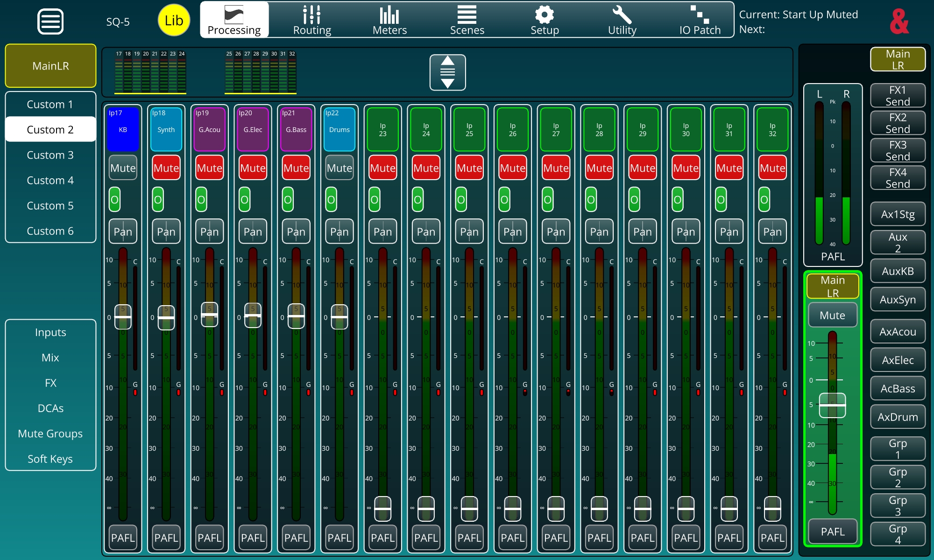This screenshot has width=934, height=560.
Task: Expand meter bridge with up-down arrows
Action: pyautogui.click(x=447, y=72)
